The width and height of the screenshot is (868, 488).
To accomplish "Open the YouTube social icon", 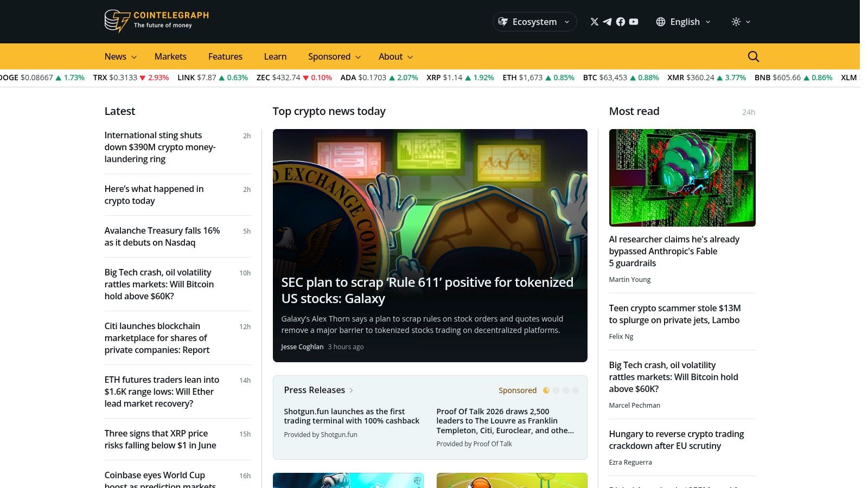I will (x=634, y=22).
